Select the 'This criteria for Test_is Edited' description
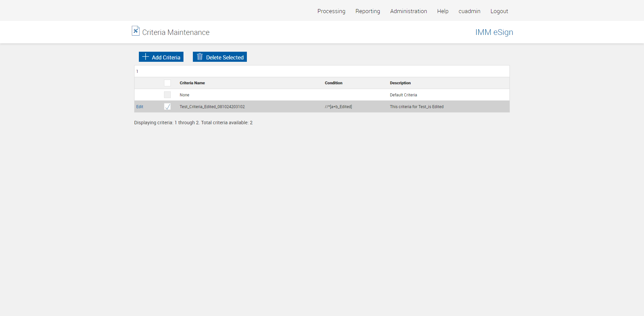The image size is (644, 316). 417,107
